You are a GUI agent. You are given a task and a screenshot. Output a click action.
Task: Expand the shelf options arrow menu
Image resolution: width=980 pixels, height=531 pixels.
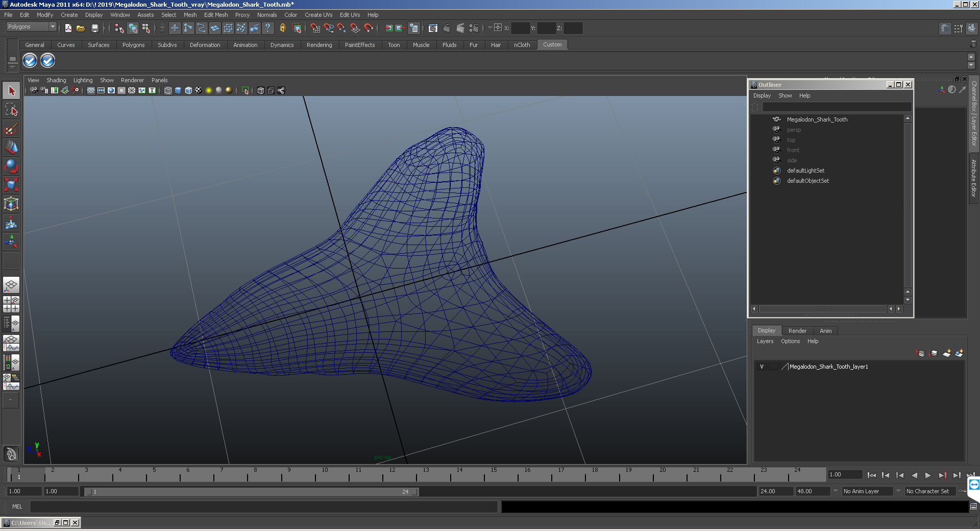[x=12, y=68]
